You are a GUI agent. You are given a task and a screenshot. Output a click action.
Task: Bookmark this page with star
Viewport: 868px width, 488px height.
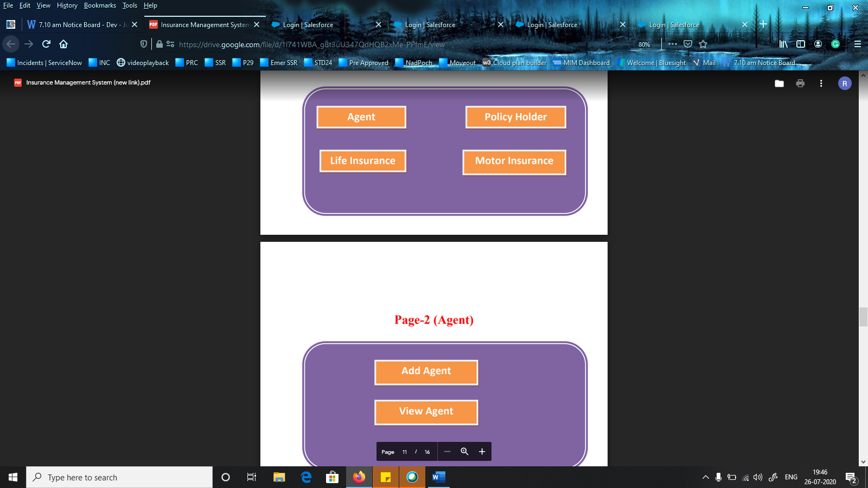pos(703,44)
